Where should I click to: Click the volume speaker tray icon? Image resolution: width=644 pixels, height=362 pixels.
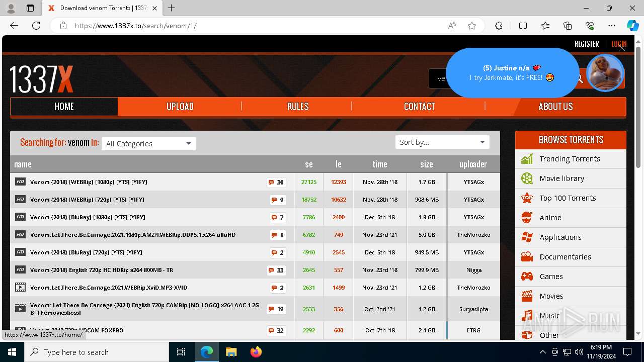coord(579,352)
